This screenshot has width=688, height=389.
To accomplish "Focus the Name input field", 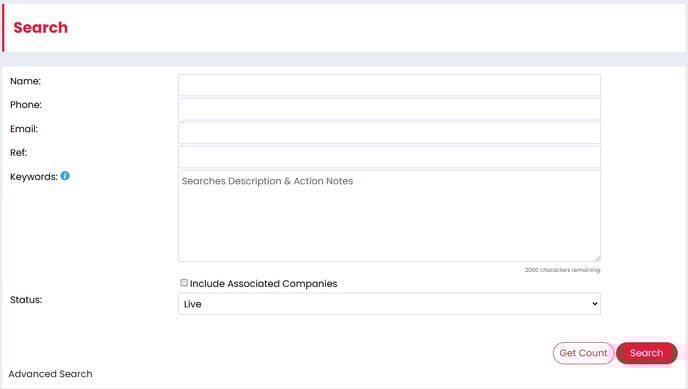I will (x=389, y=85).
